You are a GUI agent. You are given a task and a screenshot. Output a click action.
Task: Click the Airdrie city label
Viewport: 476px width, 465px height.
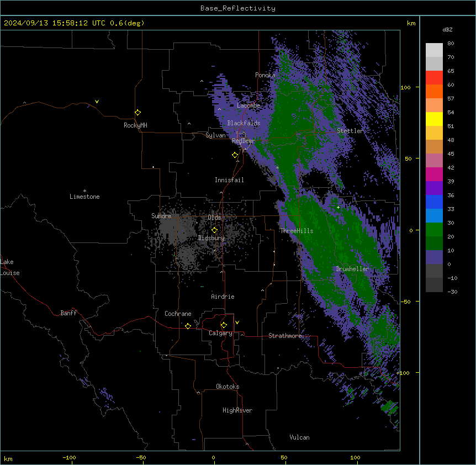pyautogui.click(x=223, y=297)
